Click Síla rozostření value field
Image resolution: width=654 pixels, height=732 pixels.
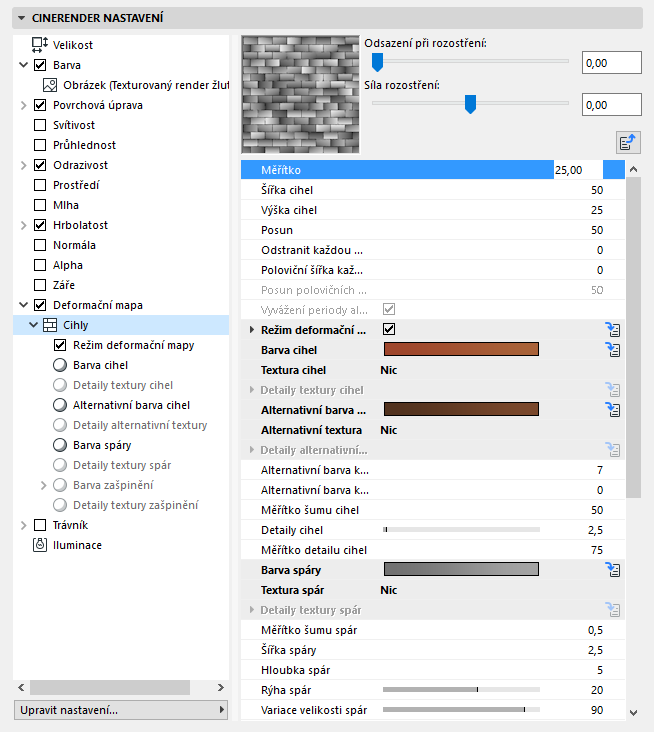[x=612, y=105]
